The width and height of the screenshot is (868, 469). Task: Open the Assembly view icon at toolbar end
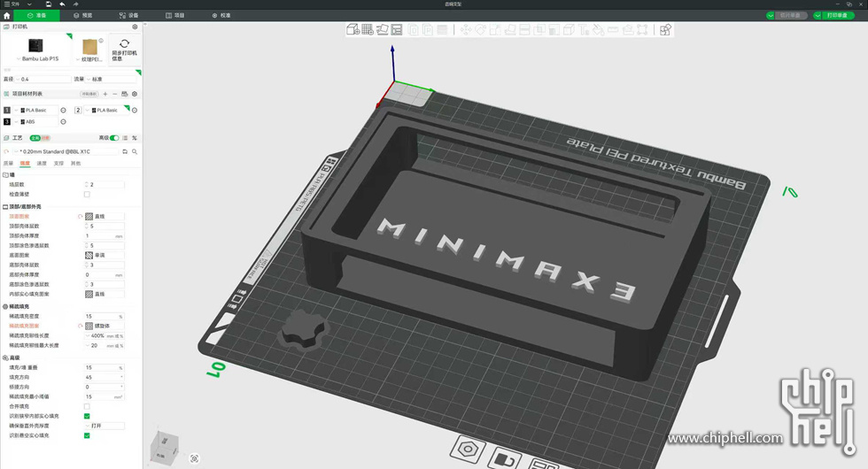click(665, 29)
